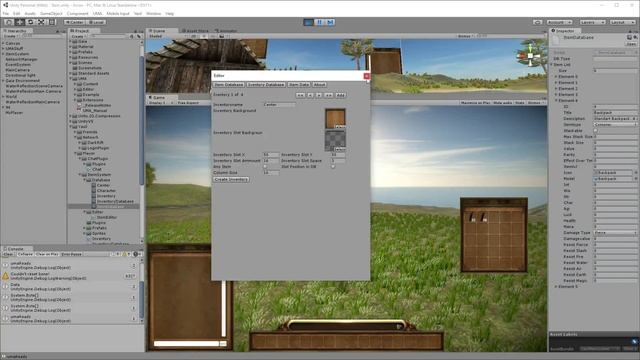Click the Project search-by-type icon

pyautogui.click(x=131, y=36)
